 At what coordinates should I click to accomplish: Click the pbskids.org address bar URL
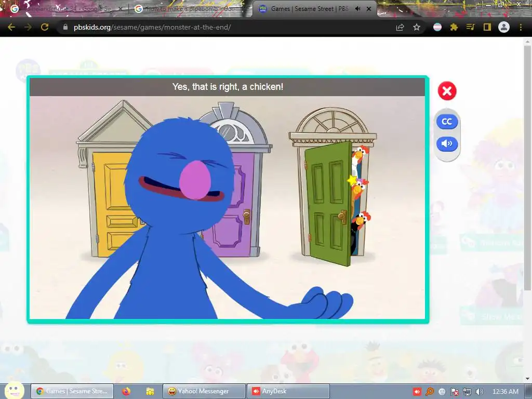152,27
